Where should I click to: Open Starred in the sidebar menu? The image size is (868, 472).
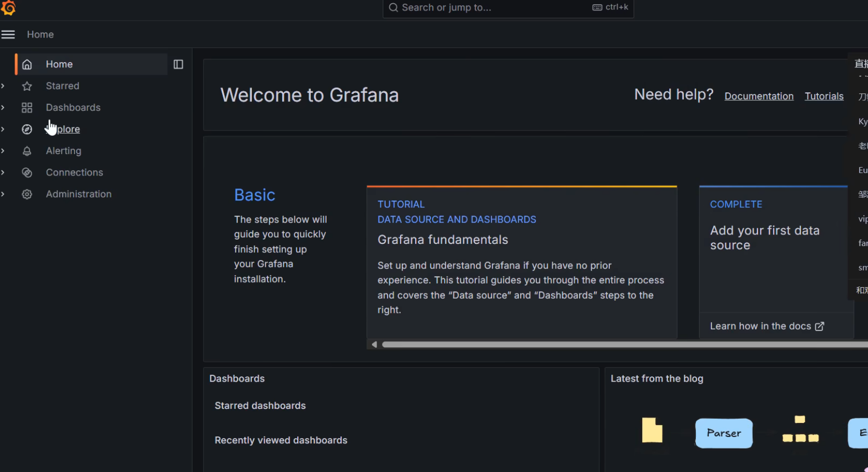point(63,86)
